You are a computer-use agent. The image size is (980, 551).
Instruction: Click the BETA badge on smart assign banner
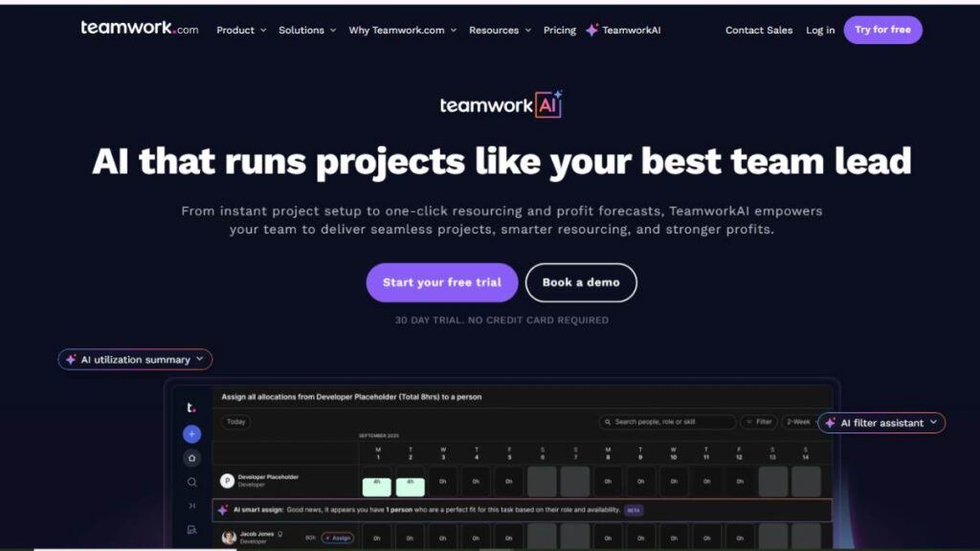(634, 511)
